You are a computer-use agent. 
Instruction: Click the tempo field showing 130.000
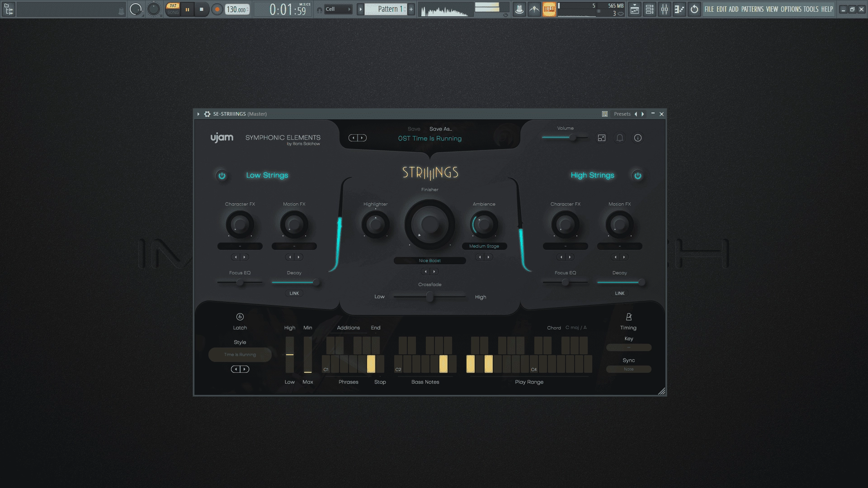(237, 9)
